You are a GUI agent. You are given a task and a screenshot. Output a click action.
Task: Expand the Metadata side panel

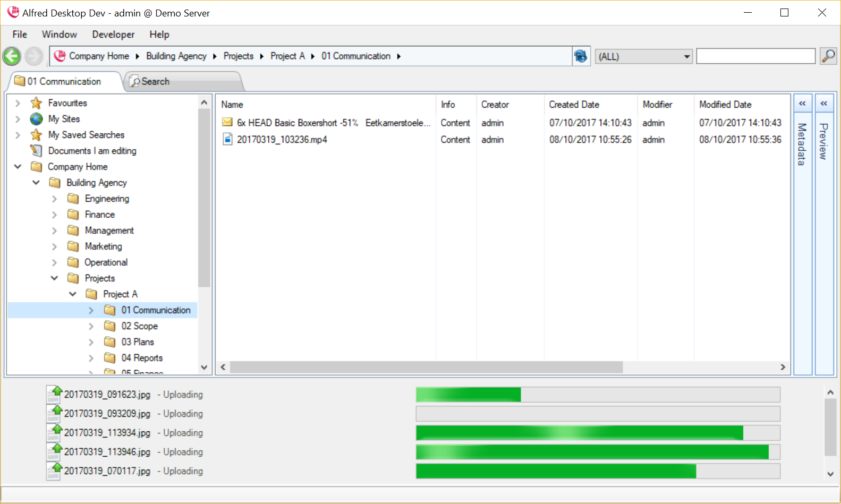click(x=802, y=104)
